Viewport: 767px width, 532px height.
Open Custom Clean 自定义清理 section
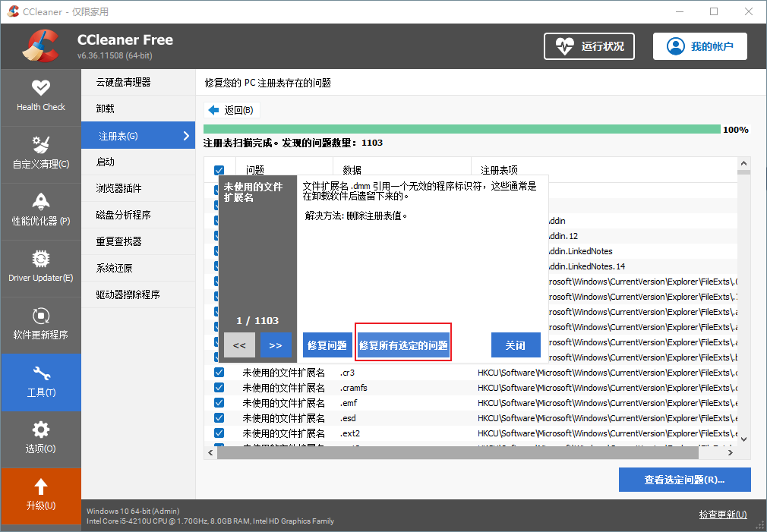coord(40,155)
